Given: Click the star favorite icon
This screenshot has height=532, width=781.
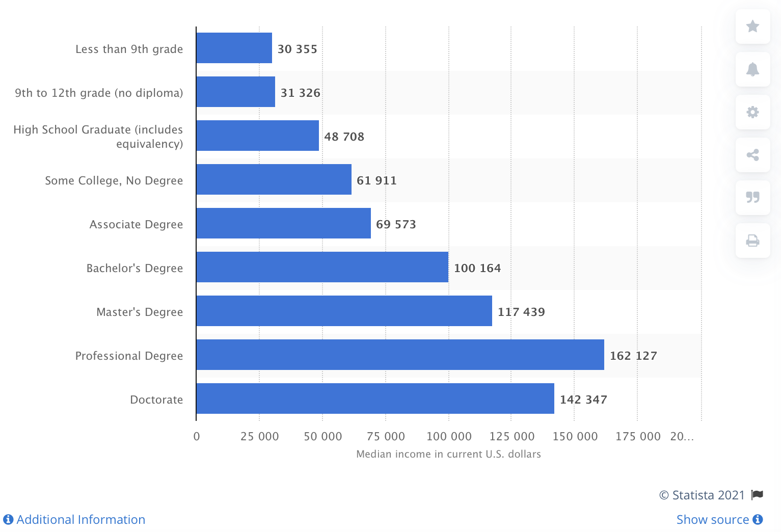Looking at the screenshot, I should click(x=752, y=26).
